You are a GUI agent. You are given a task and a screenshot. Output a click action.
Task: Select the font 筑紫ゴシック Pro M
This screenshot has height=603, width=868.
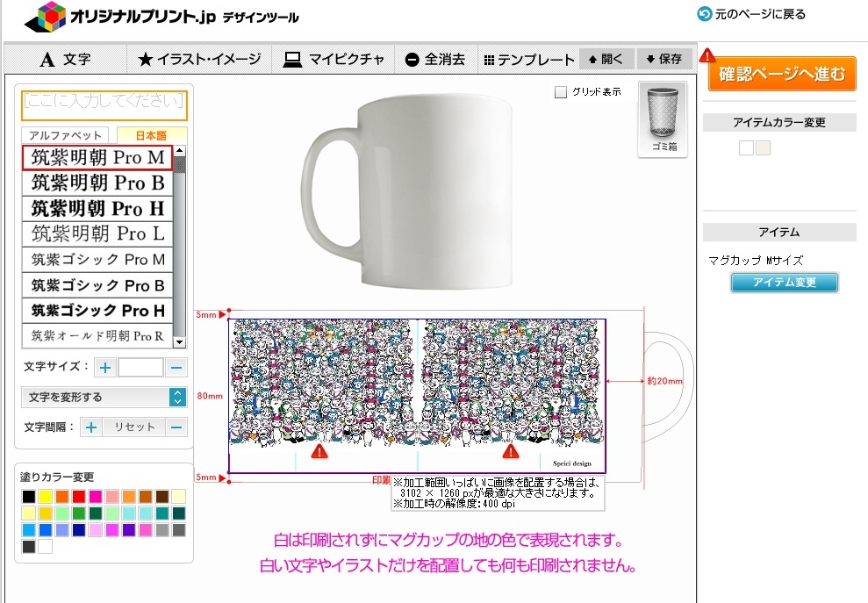click(x=97, y=259)
